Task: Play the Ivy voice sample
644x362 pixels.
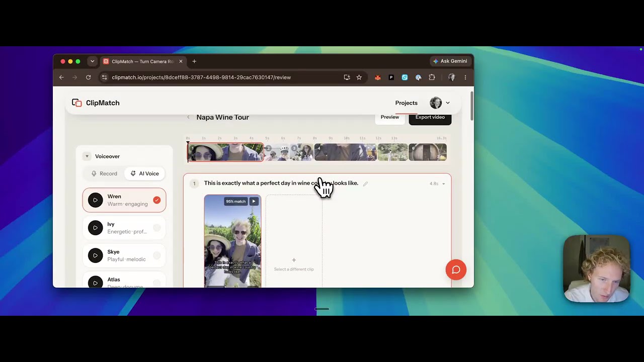Action: (95, 228)
